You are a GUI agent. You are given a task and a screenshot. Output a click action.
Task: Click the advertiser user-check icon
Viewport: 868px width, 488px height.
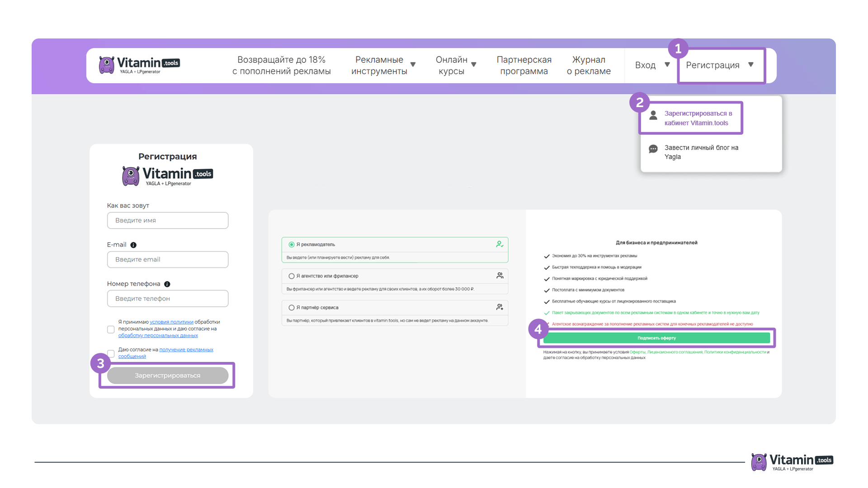(x=500, y=244)
